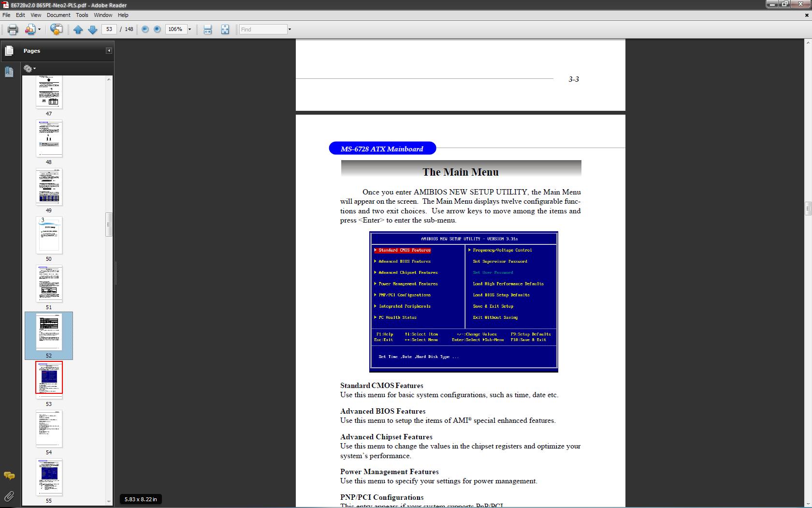
Task: Click the 'Power Management Features' bold heading
Action: [390, 472]
